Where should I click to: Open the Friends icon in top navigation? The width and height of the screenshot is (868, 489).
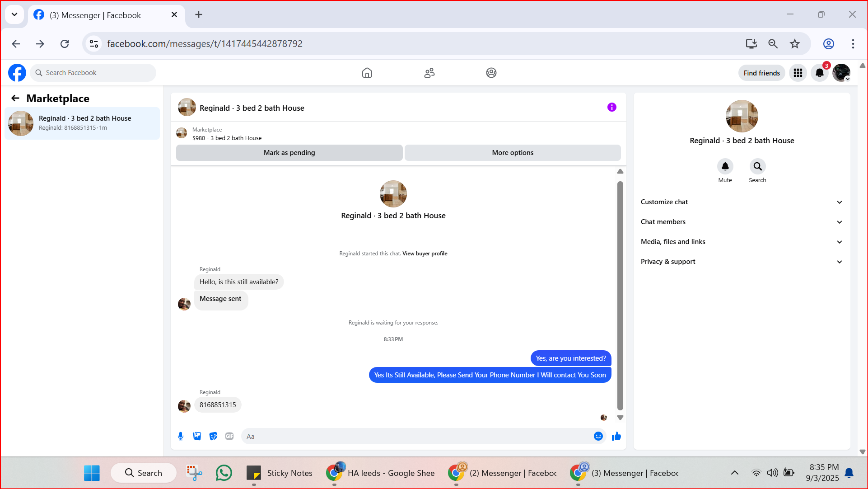429,73
